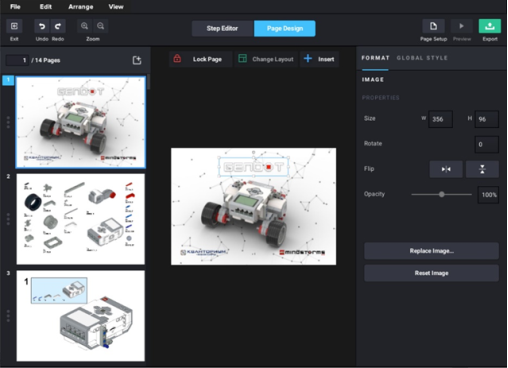Switch to the Step Editor tab
This screenshot has width=508, height=368.
pyautogui.click(x=222, y=28)
